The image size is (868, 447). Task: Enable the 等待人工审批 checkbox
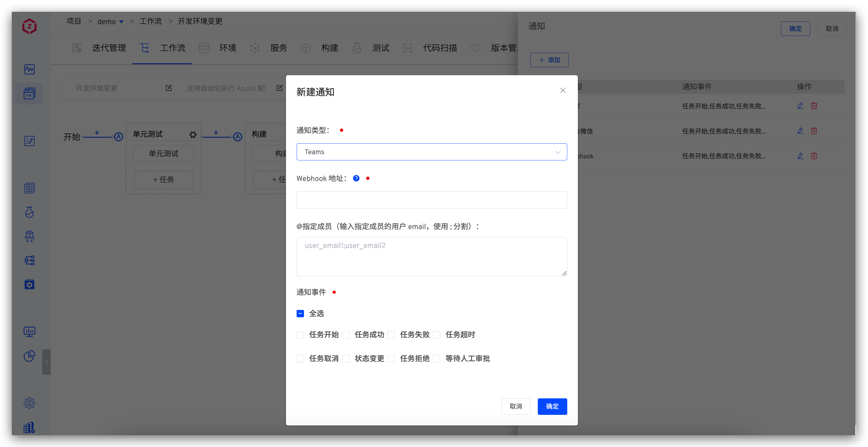coord(437,358)
